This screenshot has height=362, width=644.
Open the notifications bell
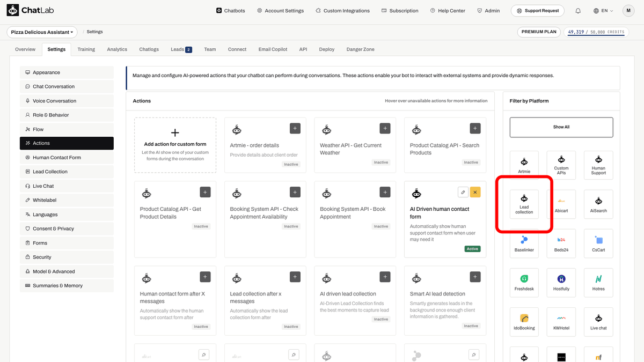pyautogui.click(x=578, y=11)
